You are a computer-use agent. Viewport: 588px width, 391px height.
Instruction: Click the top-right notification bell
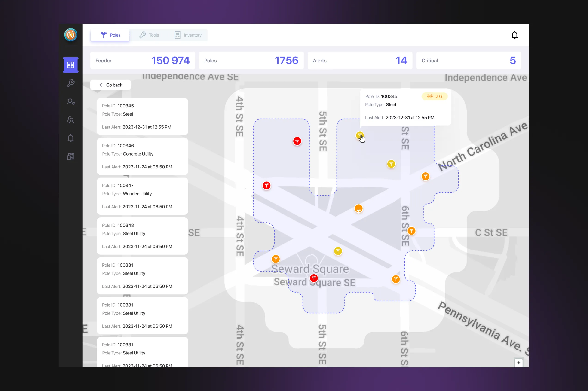[x=514, y=35]
